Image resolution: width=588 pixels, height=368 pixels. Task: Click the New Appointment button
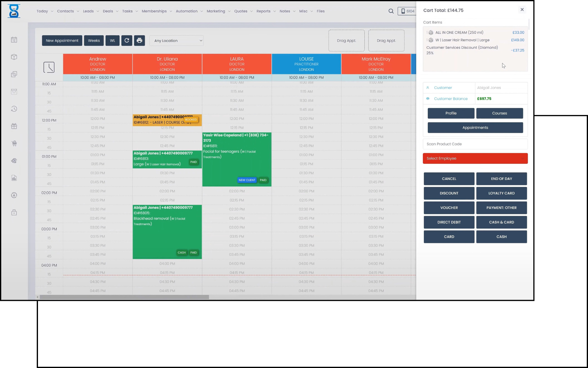click(62, 40)
